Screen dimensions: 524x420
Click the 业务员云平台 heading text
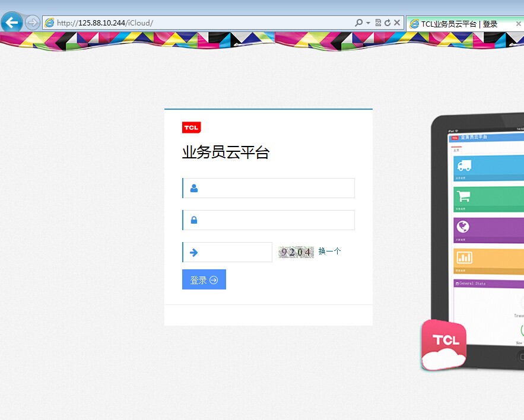[x=226, y=152]
